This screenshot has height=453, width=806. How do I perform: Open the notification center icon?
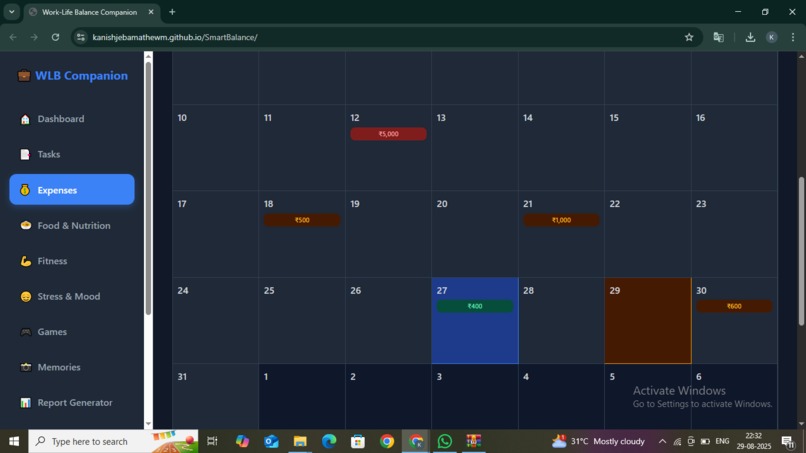pyautogui.click(x=787, y=441)
